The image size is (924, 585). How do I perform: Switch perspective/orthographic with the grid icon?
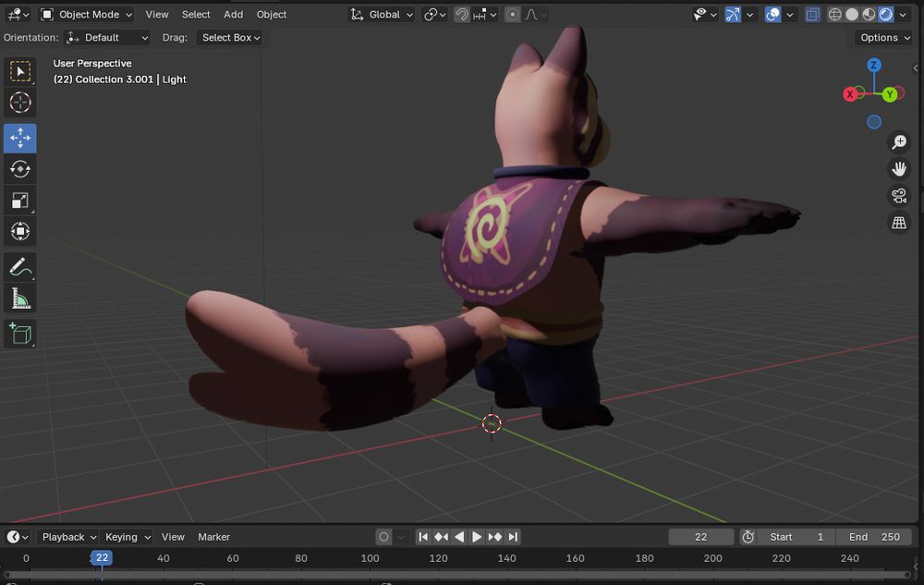[899, 223]
